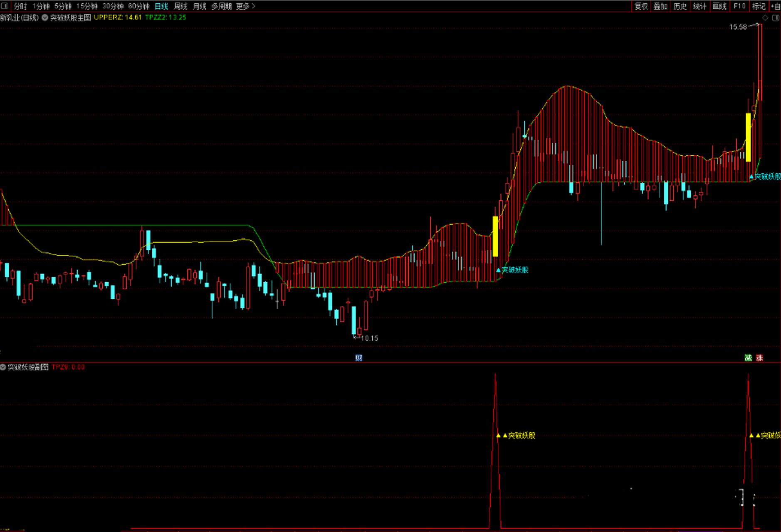This screenshot has height=532, width=781.
Task: Switch to 月线 monthly chart
Action: [x=200, y=6]
